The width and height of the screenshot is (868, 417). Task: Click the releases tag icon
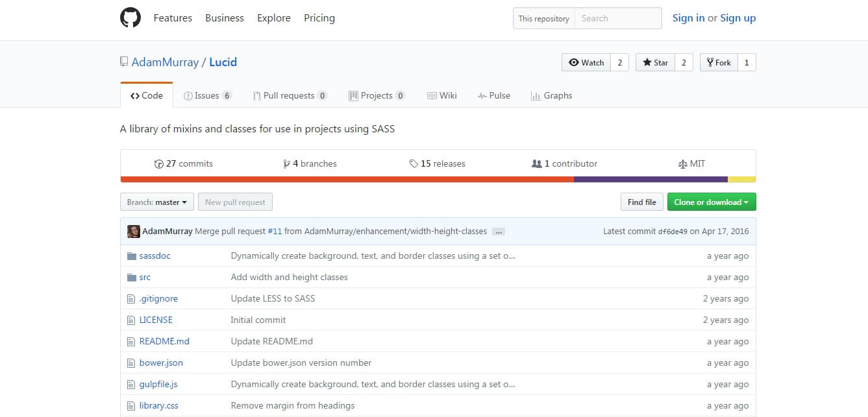(414, 164)
